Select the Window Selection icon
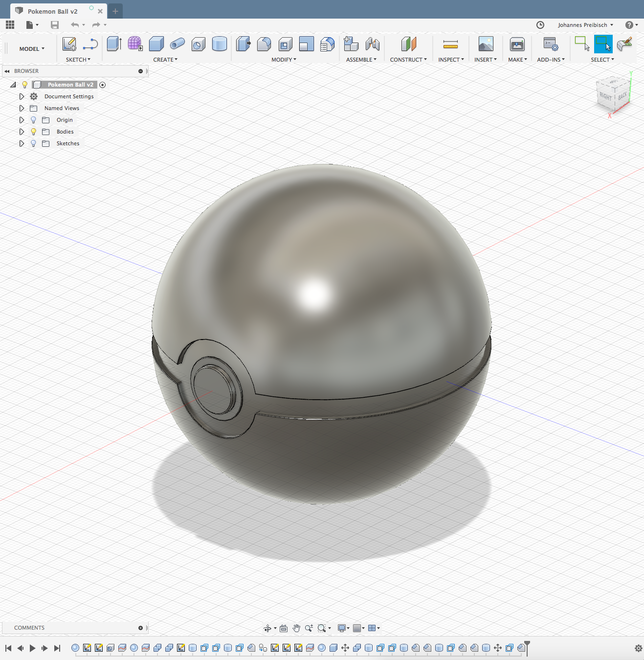 coord(582,44)
